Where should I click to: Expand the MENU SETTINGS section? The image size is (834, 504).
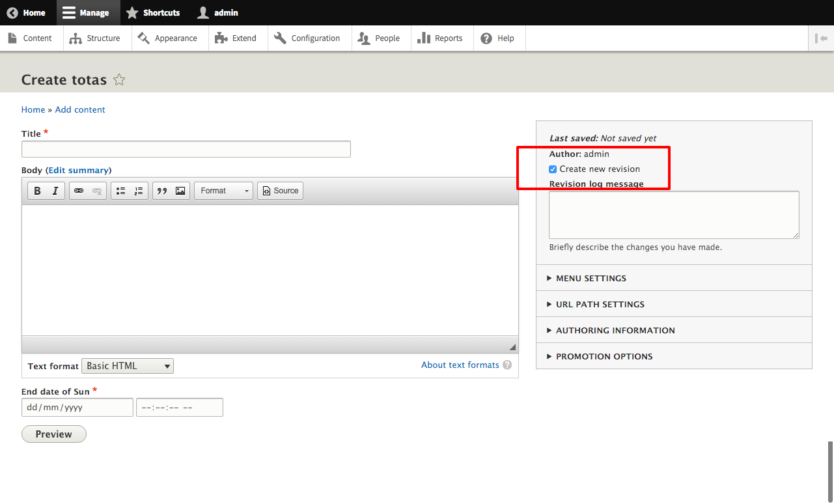click(591, 277)
